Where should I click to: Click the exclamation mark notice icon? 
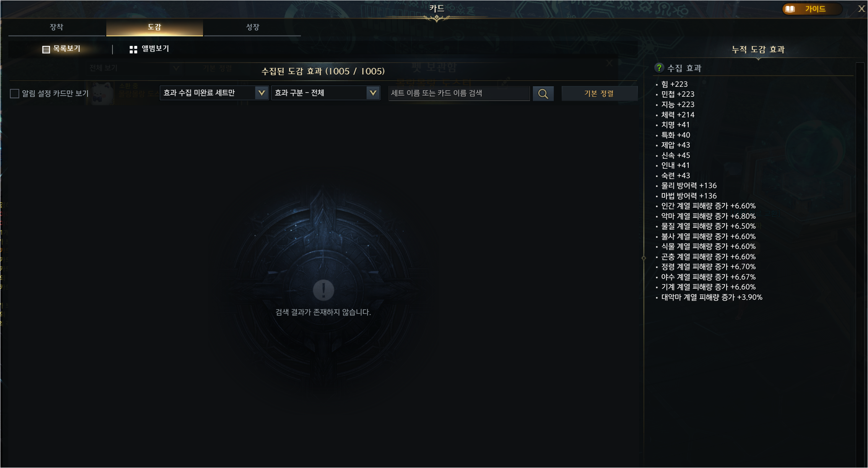coord(323,290)
